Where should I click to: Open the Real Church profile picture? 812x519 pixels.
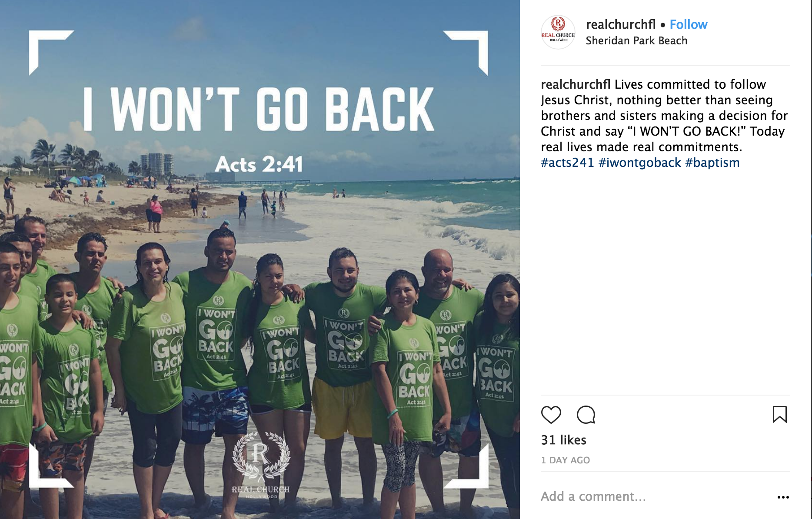558,32
